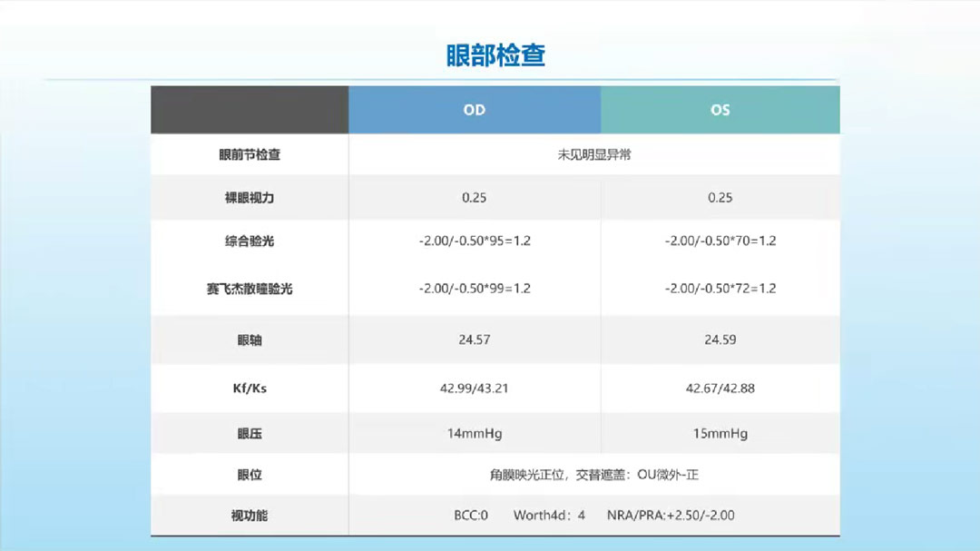The width and height of the screenshot is (980, 551).
Task: Select OS cycloplegic refraction value ending *72=1.2
Action: pos(720,289)
